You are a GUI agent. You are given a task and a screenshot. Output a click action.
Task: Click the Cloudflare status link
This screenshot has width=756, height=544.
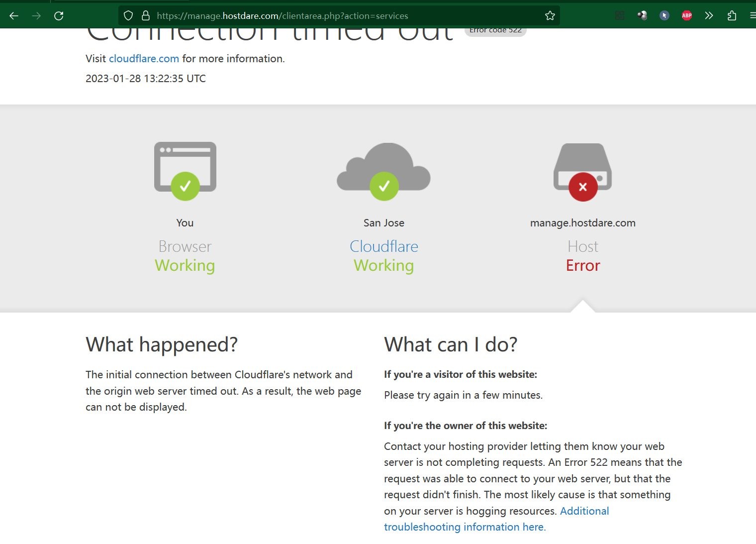coord(384,246)
